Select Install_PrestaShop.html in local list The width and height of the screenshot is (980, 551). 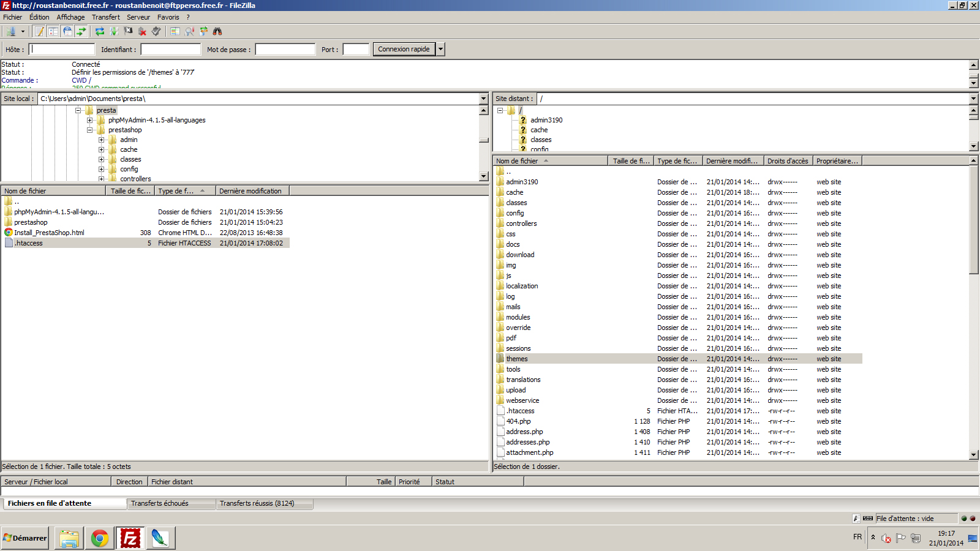(x=145, y=233)
